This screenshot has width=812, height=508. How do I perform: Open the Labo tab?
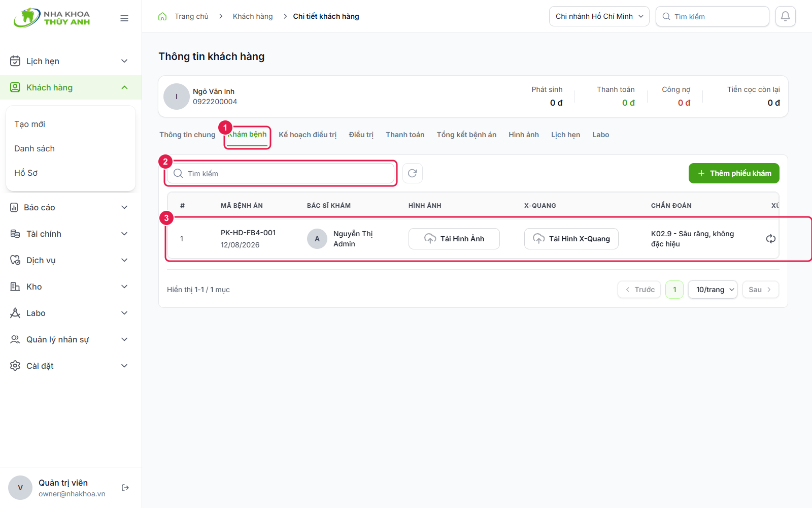pyautogui.click(x=600, y=135)
